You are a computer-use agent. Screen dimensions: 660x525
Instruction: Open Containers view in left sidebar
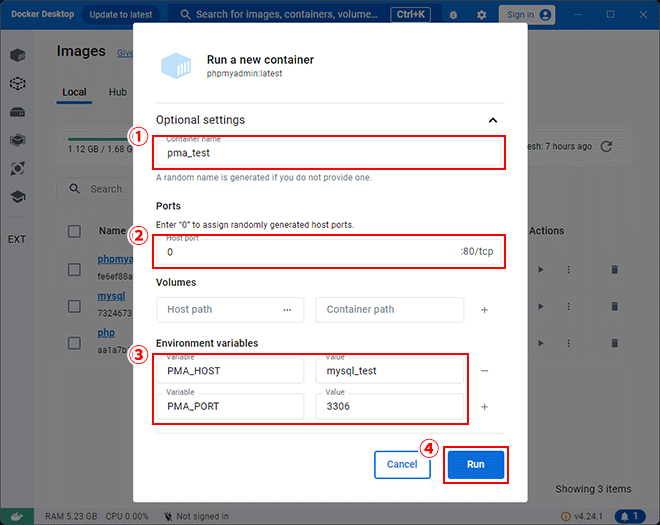tap(18, 55)
